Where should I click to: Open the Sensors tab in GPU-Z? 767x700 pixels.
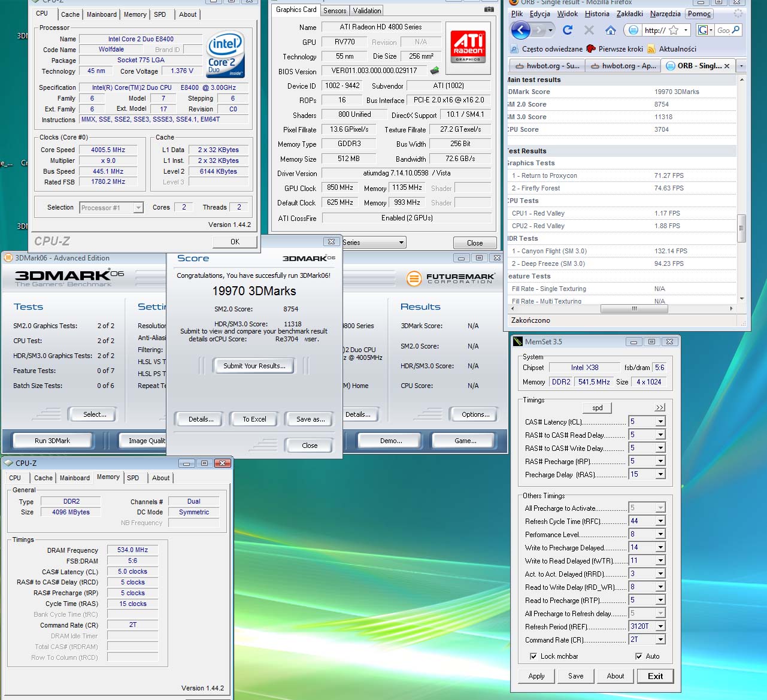[335, 11]
